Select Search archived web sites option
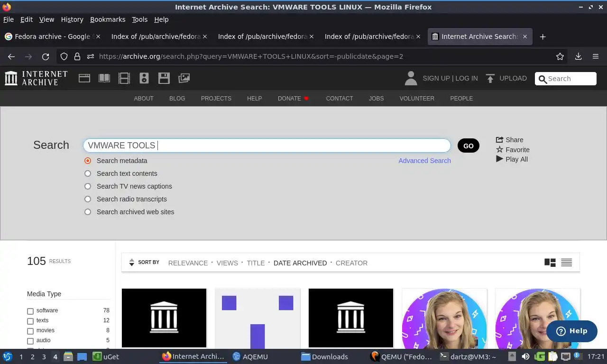Image resolution: width=607 pixels, height=364 pixels. 88,212
